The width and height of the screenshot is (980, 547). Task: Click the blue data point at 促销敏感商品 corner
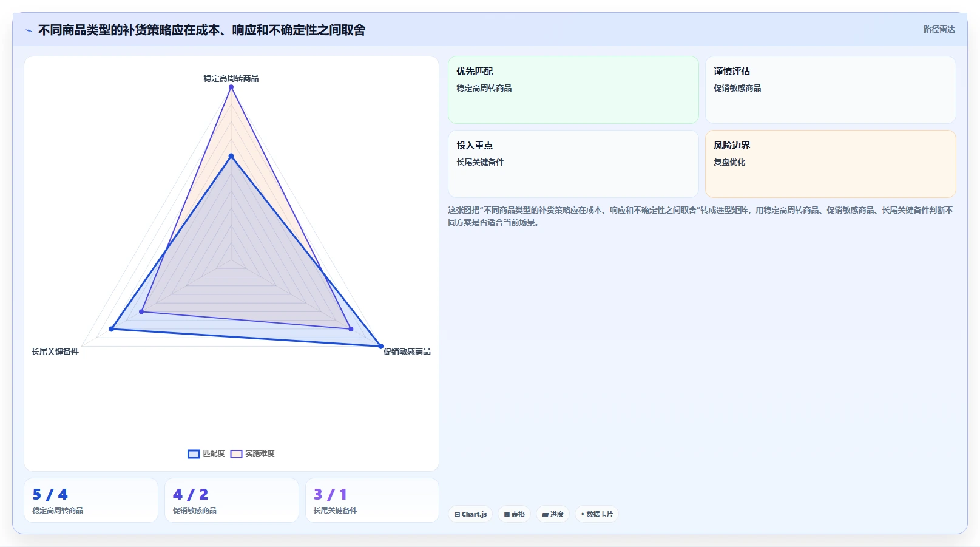(381, 347)
